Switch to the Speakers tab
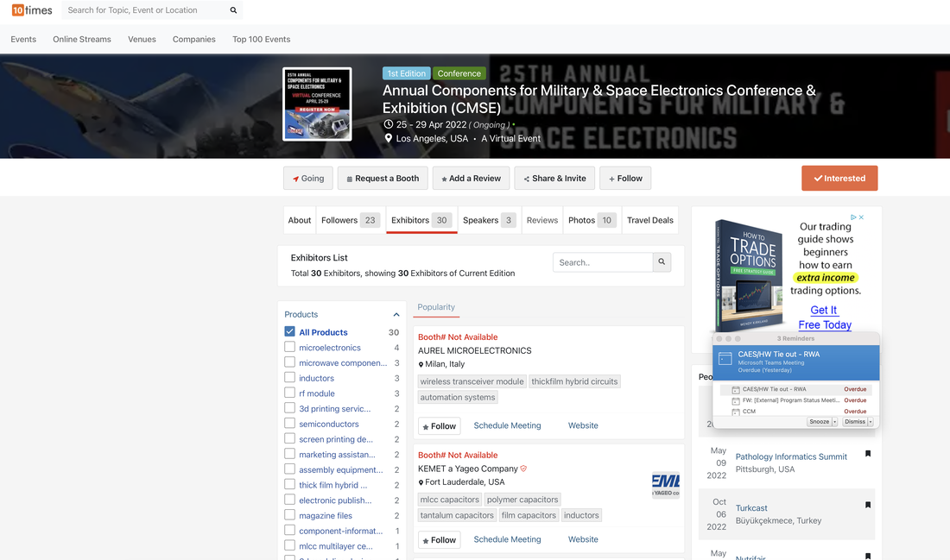The height and width of the screenshot is (560, 950). (489, 220)
